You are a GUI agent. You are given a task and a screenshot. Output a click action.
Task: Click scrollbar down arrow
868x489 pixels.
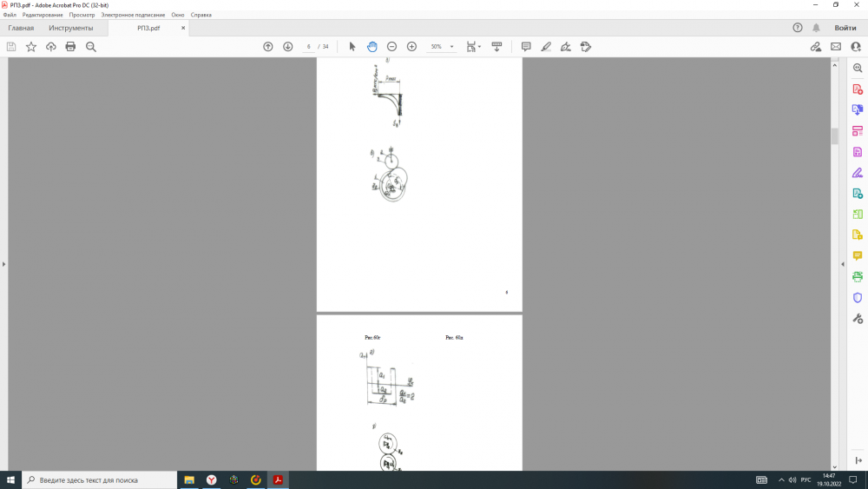[835, 466]
